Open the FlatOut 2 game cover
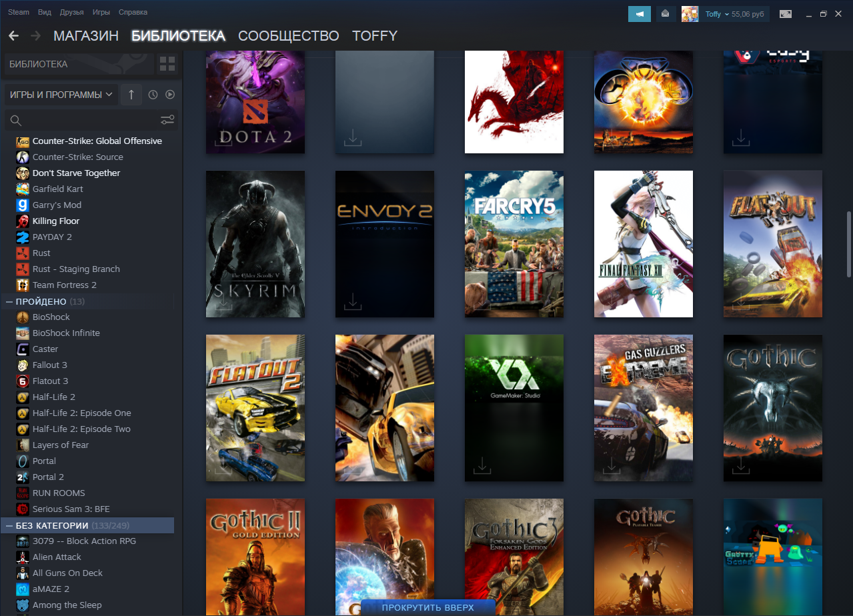 pyautogui.click(x=255, y=408)
